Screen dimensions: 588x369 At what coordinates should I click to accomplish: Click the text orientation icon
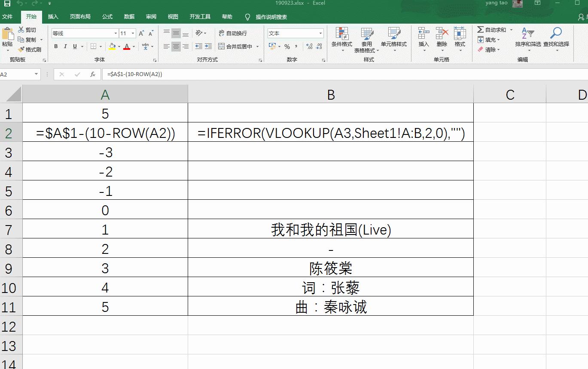pos(198,33)
